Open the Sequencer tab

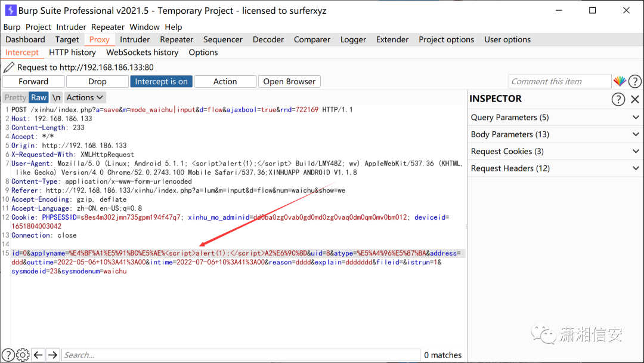[223, 39]
